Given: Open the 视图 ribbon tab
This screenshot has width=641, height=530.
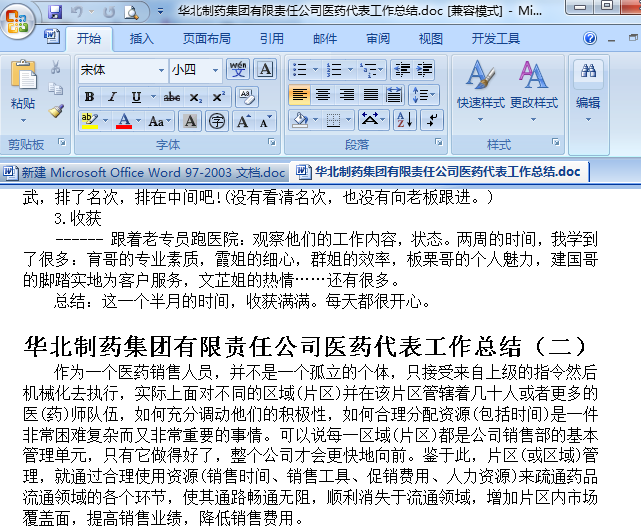Looking at the screenshot, I should tap(431, 39).
